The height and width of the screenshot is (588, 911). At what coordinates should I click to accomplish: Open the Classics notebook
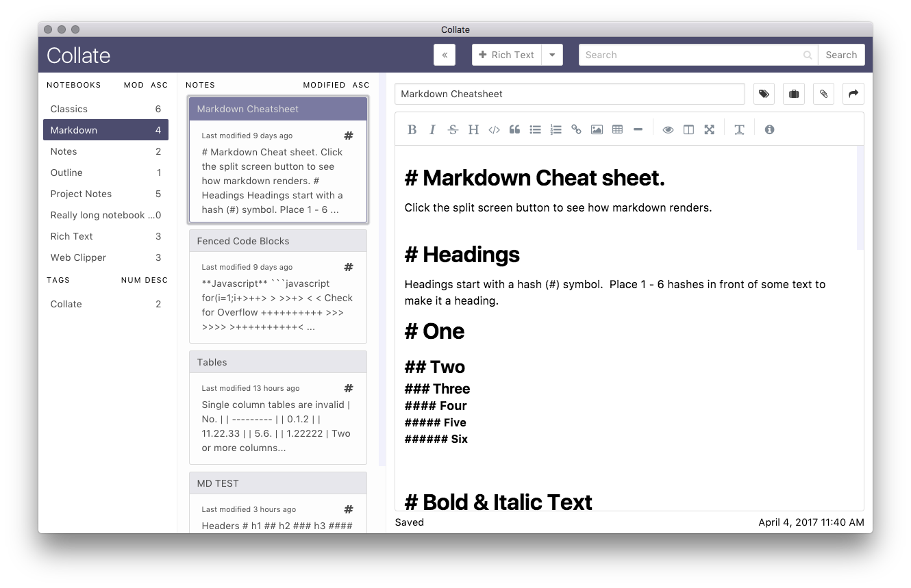(x=105, y=109)
